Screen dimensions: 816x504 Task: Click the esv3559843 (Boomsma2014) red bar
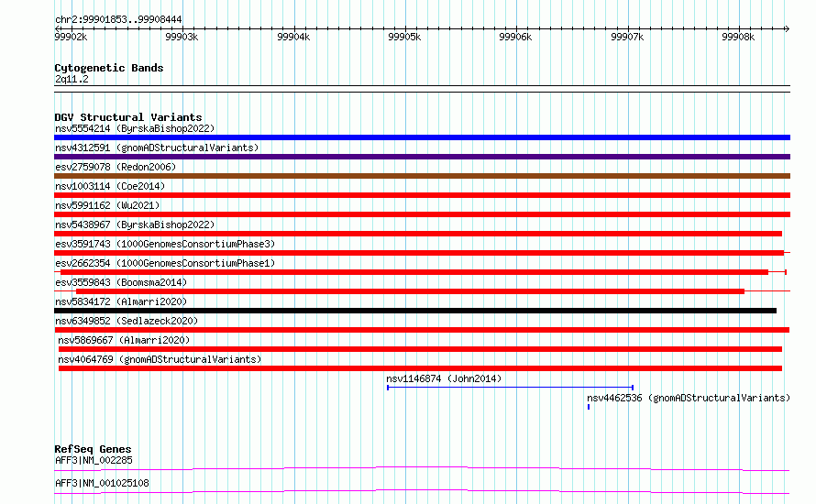click(410, 291)
